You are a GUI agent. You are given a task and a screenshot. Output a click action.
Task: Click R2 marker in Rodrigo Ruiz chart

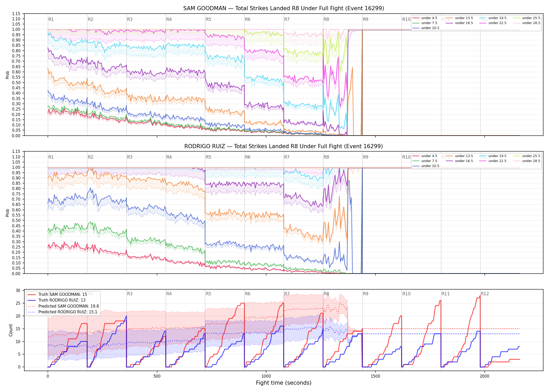click(x=90, y=157)
